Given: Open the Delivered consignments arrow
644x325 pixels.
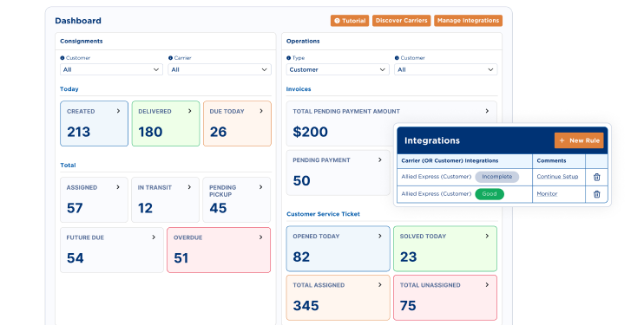Looking at the screenshot, I should pos(190,111).
